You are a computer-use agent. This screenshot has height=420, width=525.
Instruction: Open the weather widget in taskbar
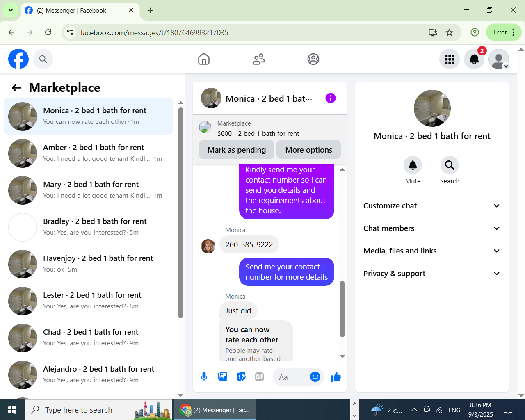click(x=386, y=410)
